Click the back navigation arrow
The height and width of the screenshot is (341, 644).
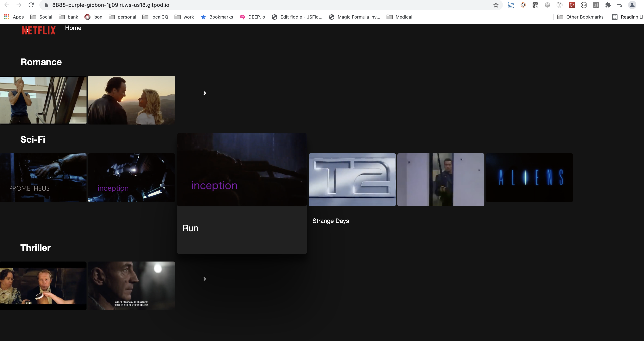[x=7, y=5]
